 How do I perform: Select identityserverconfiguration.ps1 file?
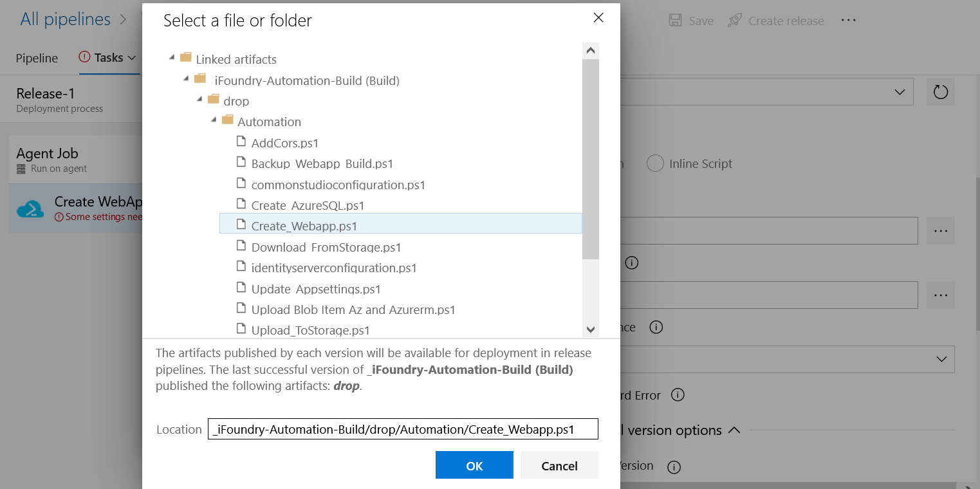coord(334,268)
